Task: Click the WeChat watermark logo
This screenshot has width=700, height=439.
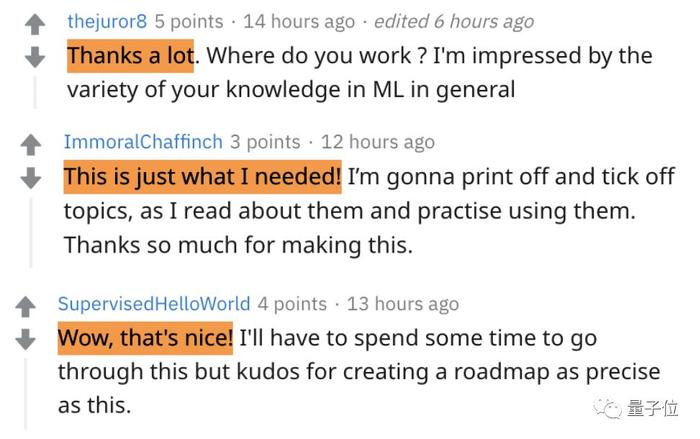Action: click(x=608, y=408)
